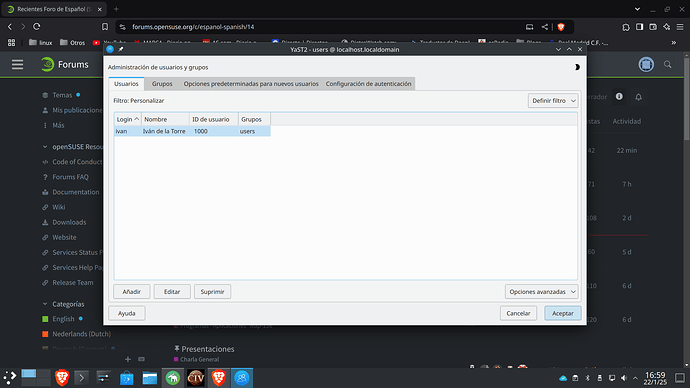
Task: Launch Brave from the taskbar pinned icon
Action: (x=62, y=377)
